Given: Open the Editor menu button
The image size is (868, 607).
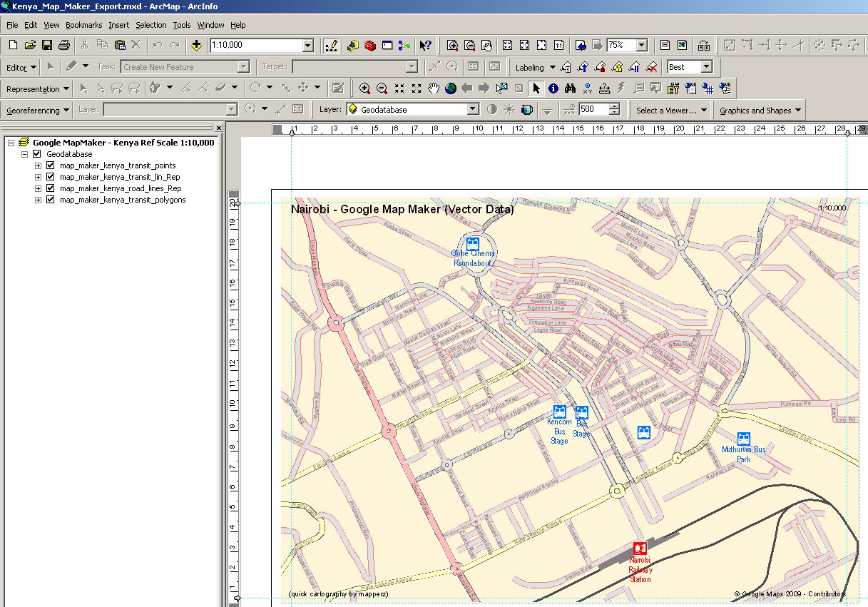Looking at the screenshot, I should coord(21,67).
